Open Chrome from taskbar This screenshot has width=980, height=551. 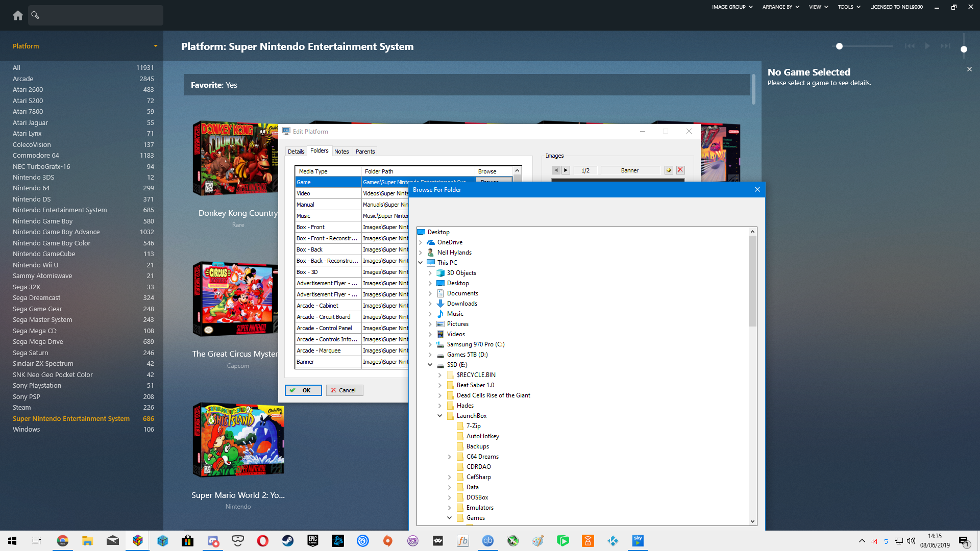(x=62, y=541)
